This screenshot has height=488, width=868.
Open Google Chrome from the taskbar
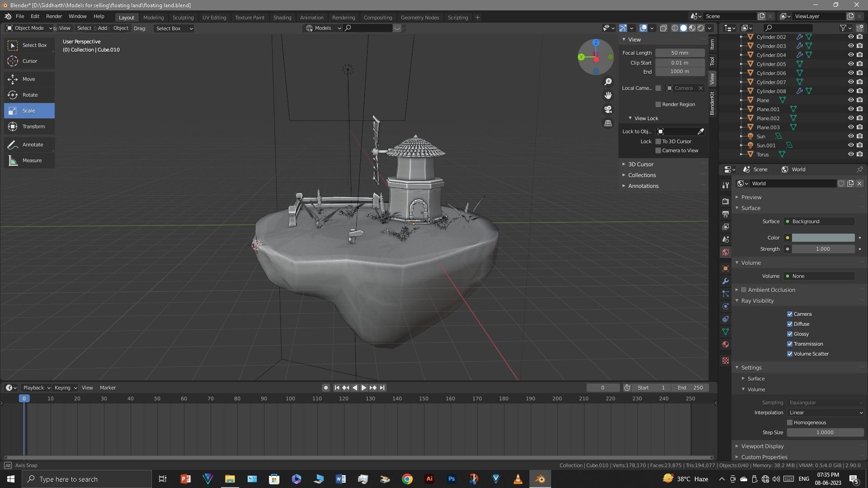[407, 479]
